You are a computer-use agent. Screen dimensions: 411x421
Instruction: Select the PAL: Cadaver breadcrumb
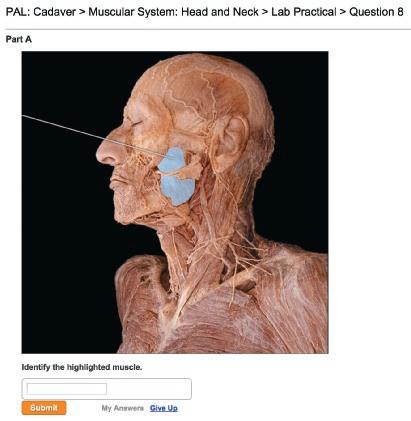click(x=41, y=12)
